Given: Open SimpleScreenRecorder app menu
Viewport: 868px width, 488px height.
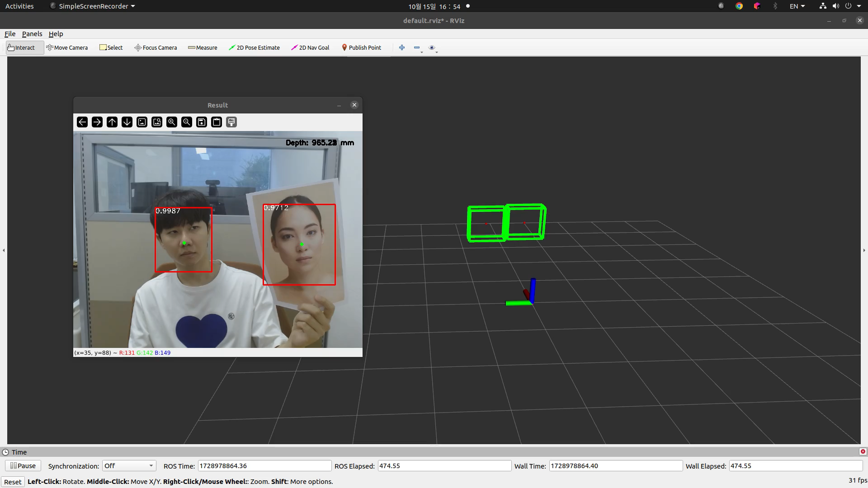Looking at the screenshot, I should coord(92,6).
